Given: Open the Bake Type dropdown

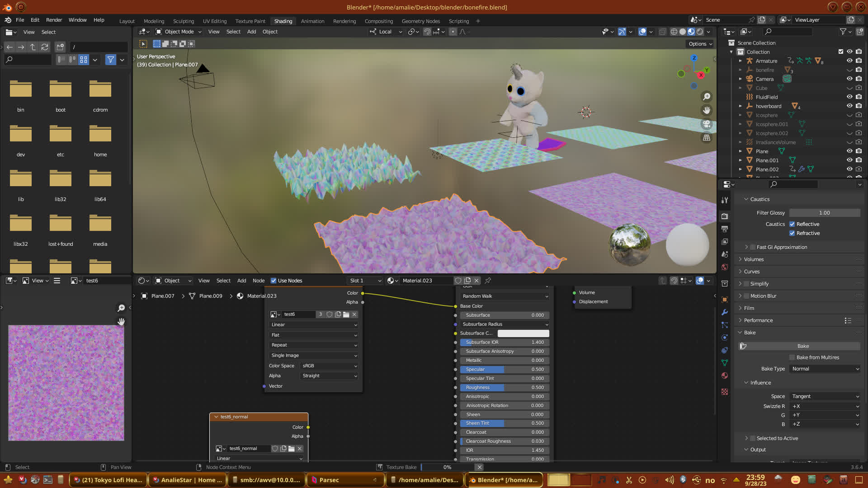Looking at the screenshot, I should coord(825,369).
